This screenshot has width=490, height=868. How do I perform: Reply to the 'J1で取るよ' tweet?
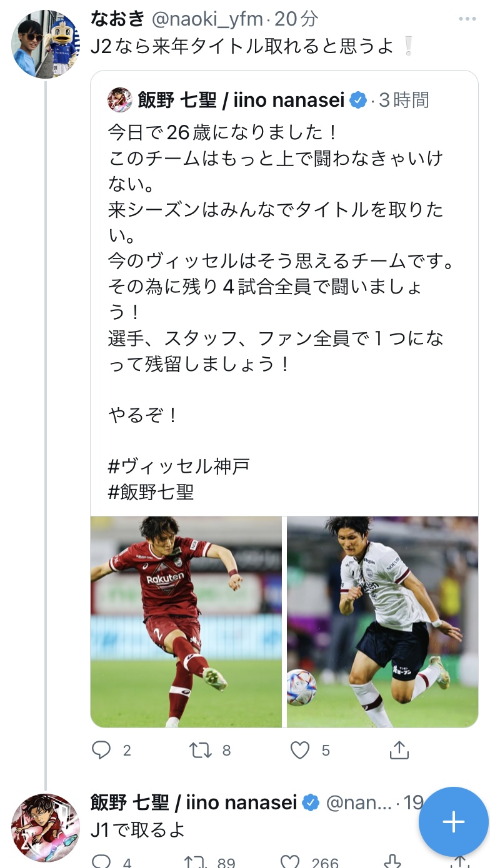[x=101, y=862]
